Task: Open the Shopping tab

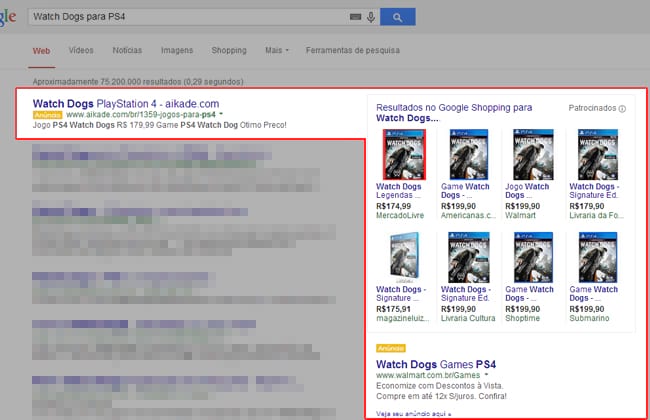Action: (x=229, y=50)
